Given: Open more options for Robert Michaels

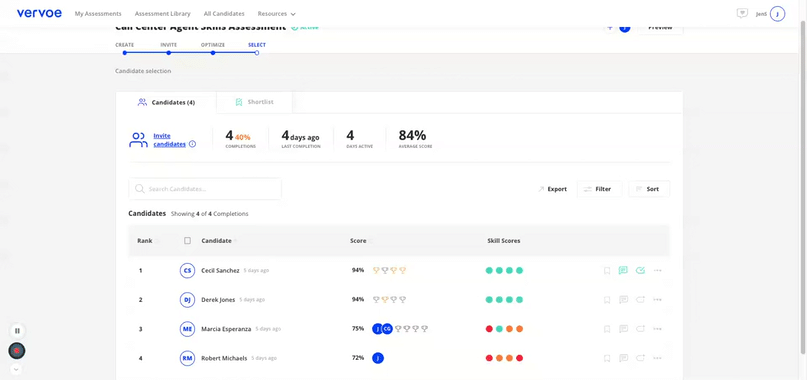Looking at the screenshot, I should [657, 358].
